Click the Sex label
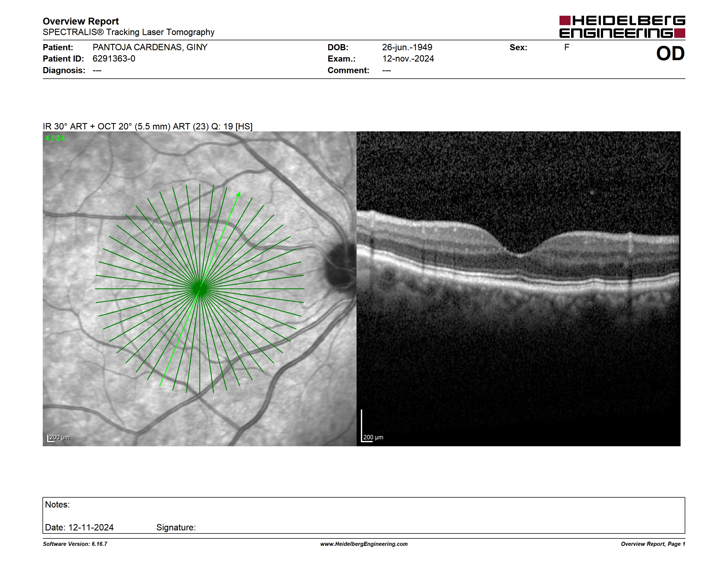Screen dimensions: 728x563 [x=518, y=47]
